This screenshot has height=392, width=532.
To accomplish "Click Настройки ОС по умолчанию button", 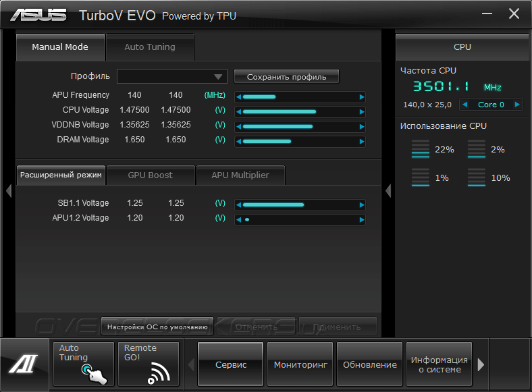I will point(157,327).
